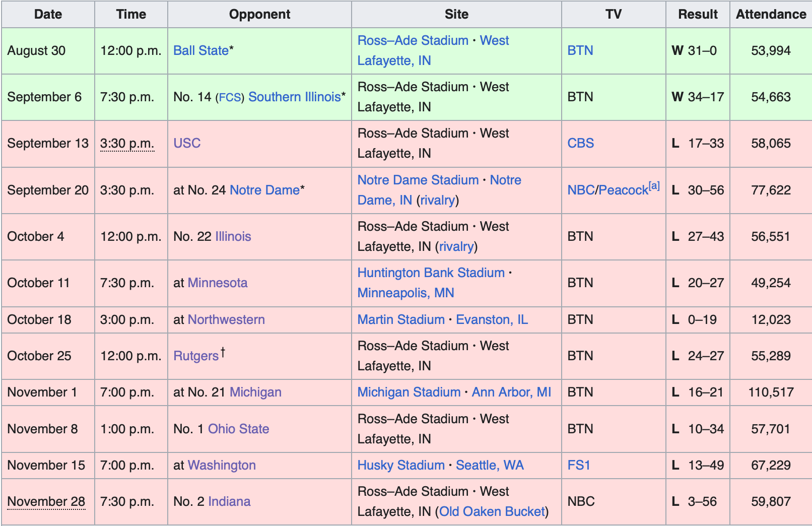The image size is (812, 526).
Task: Open the Notre Dame Stadium link
Action: click(418, 180)
